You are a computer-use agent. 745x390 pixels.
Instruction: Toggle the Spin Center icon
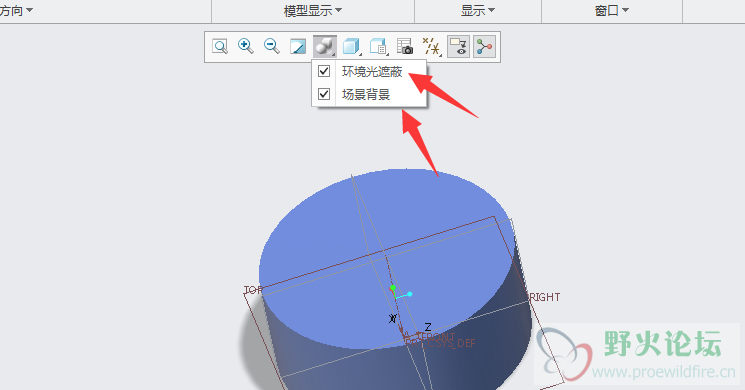click(x=484, y=47)
